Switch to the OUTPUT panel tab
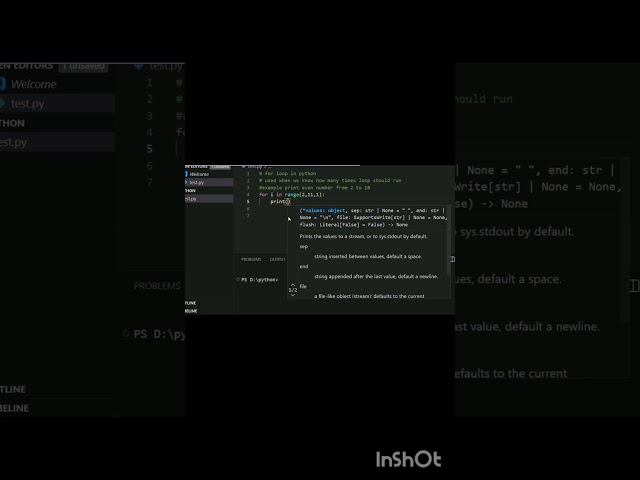640x480 pixels. coord(277,259)
